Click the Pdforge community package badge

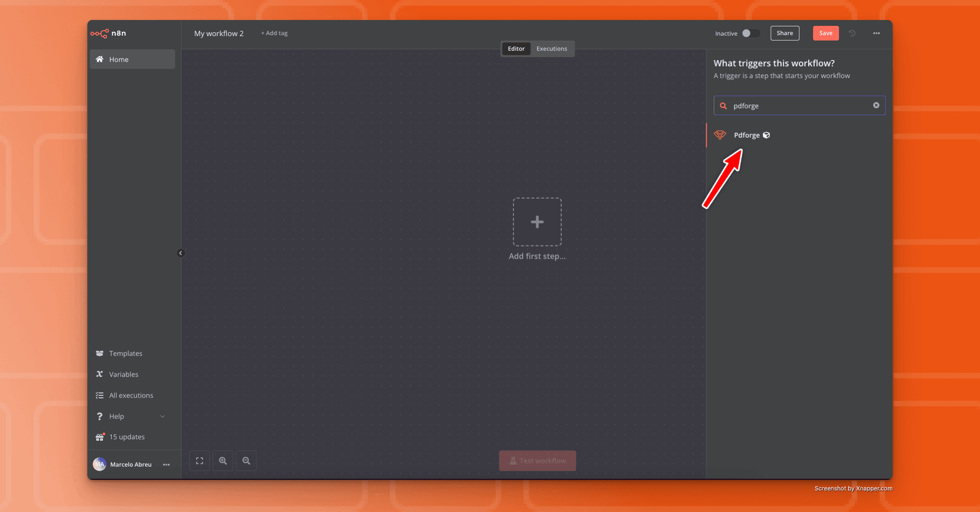766,135
